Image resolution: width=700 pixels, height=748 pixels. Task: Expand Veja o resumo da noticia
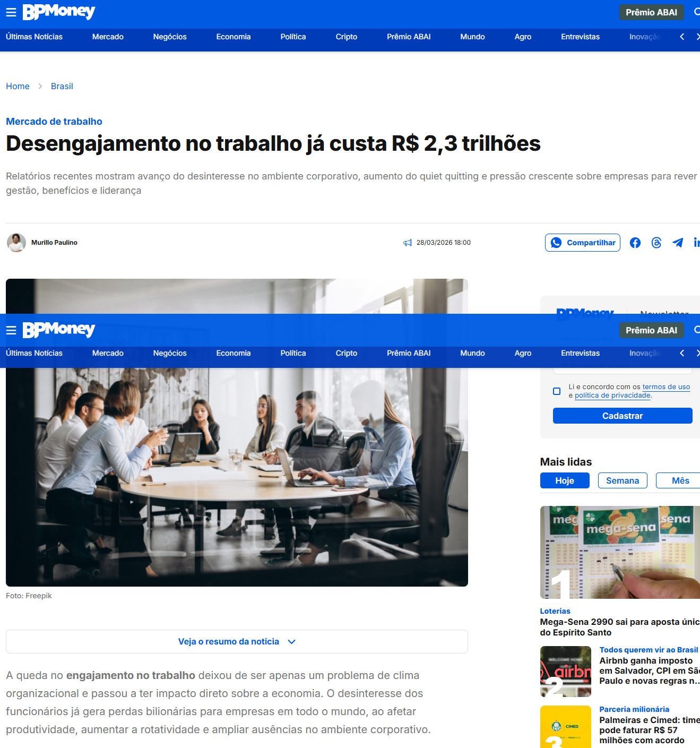click(229, 641)
